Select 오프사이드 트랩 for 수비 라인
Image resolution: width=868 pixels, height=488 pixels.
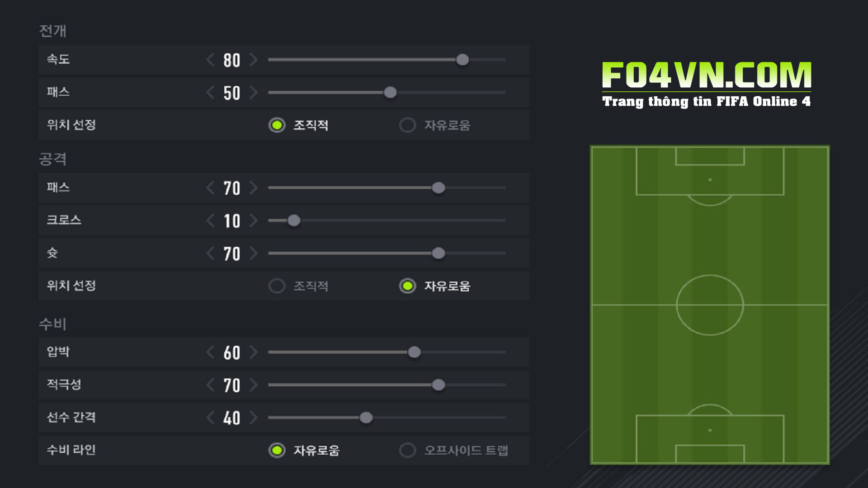pos(407,450)
